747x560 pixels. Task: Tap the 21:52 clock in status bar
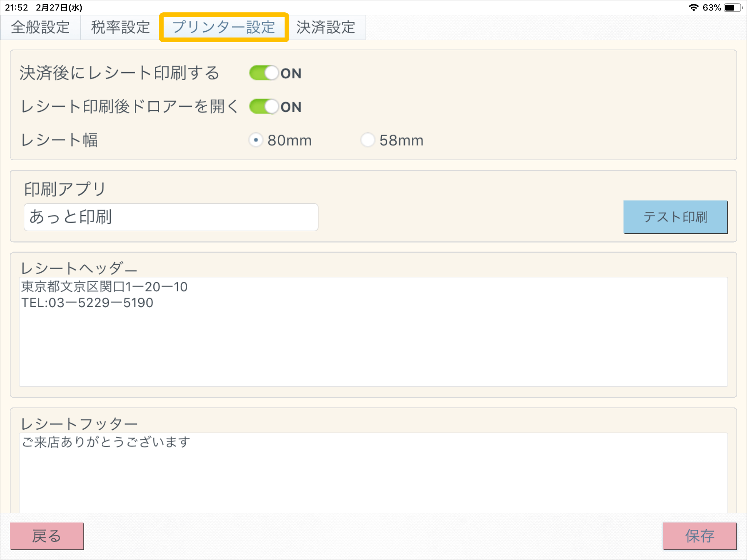point(16,8)
